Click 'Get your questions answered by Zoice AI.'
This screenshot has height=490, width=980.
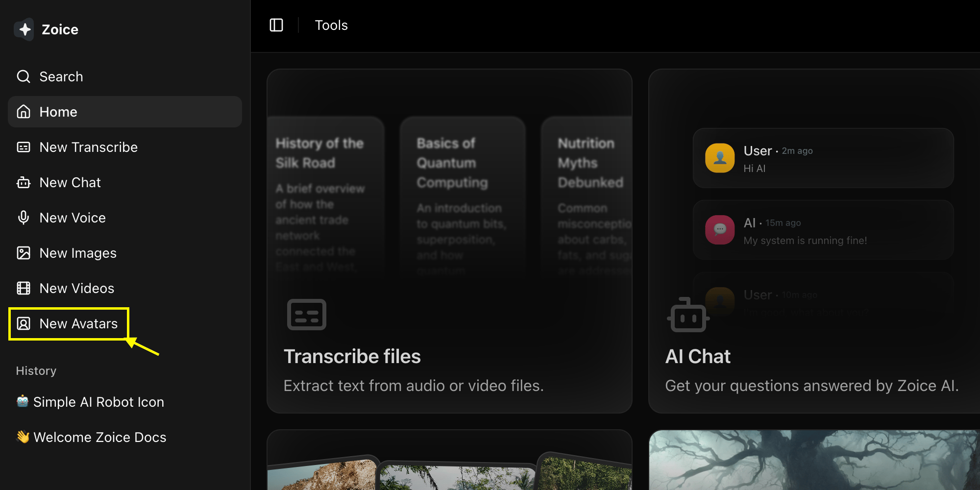(x=811, y=386)
